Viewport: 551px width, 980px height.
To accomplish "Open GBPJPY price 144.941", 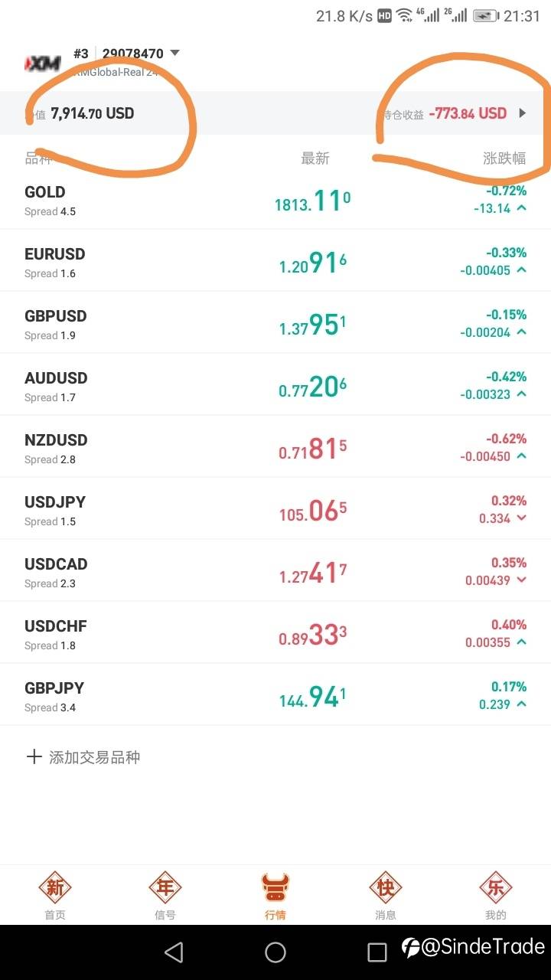I will click(x=312, y=697).
